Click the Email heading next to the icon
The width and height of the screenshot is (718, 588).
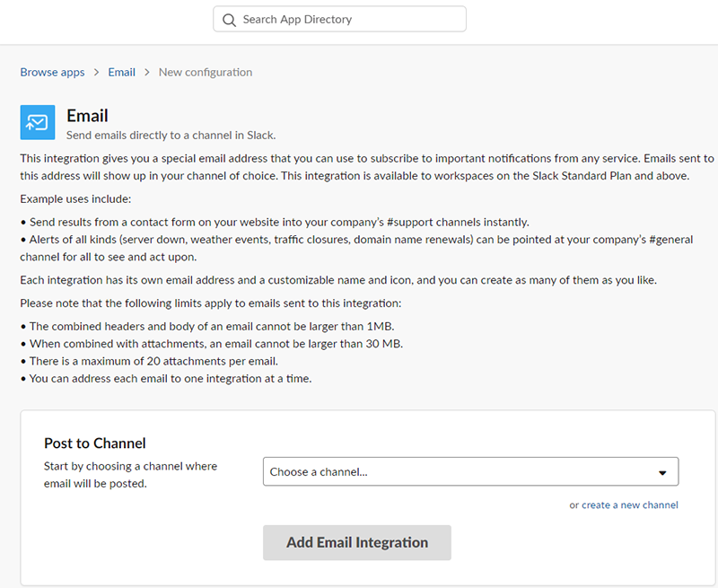point(87,116)
